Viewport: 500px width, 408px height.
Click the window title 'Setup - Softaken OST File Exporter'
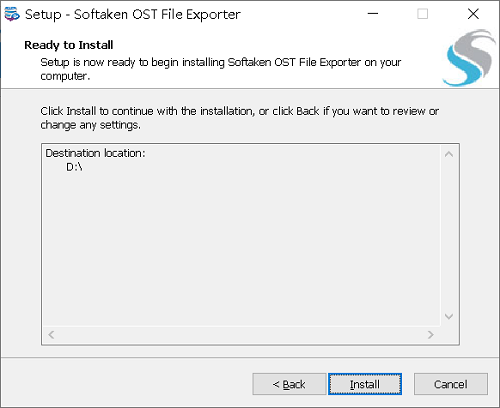pos(133,14)
